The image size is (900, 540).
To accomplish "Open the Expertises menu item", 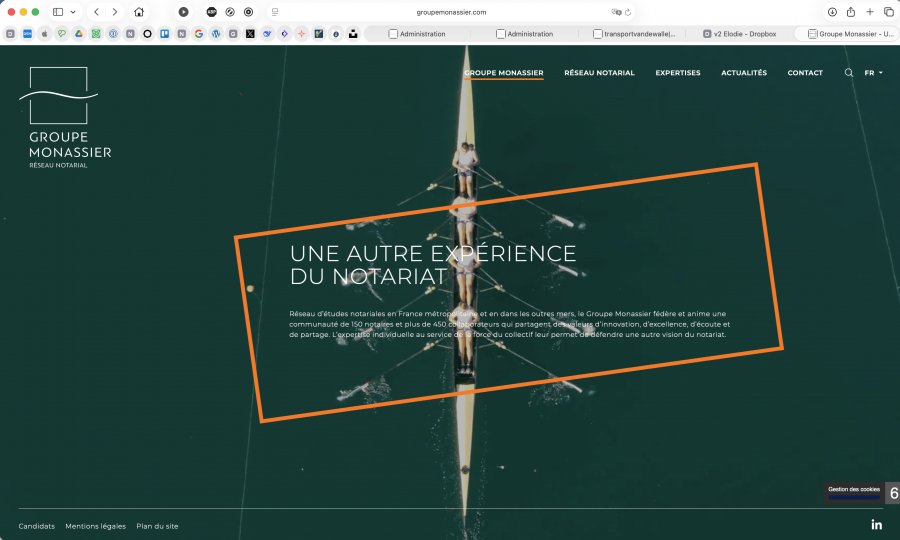I will [x=678, y=73].
